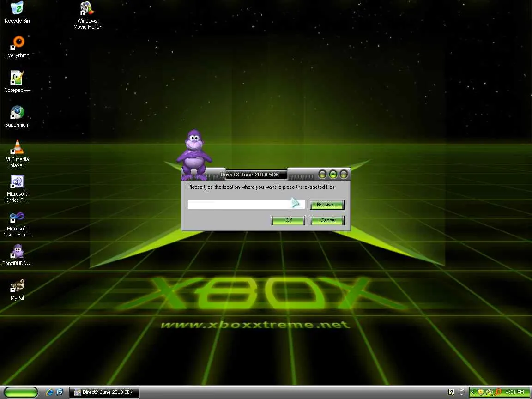The image size is (532, 399).
Task: Click the dialog's middle up-arrow title button
Action: point(333,175)
